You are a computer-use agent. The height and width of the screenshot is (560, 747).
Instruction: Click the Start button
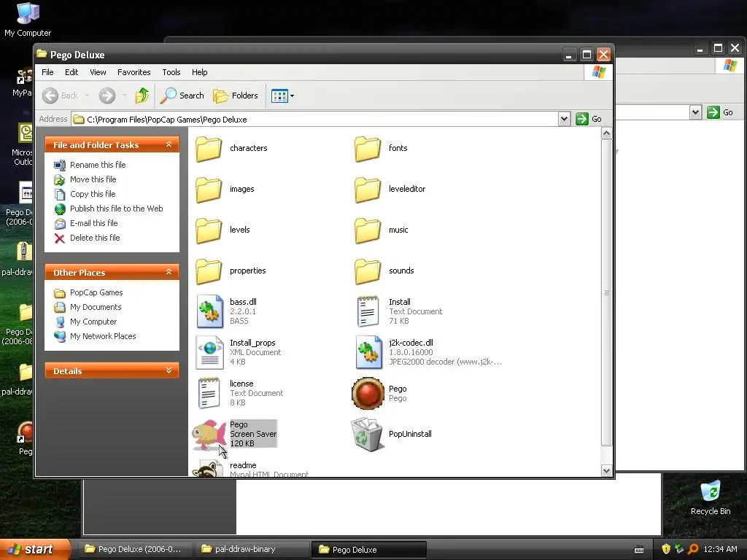click(x=35, y=550)
